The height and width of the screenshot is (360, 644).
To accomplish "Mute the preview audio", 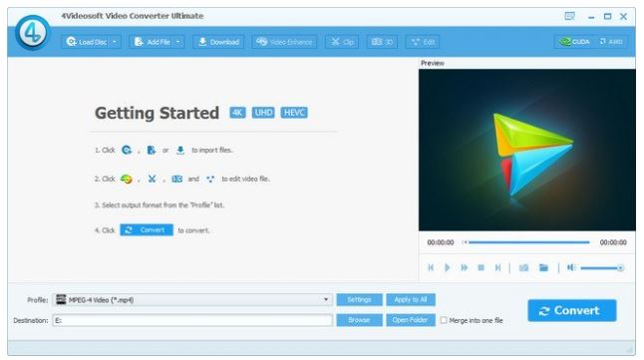I will point(571,267).
